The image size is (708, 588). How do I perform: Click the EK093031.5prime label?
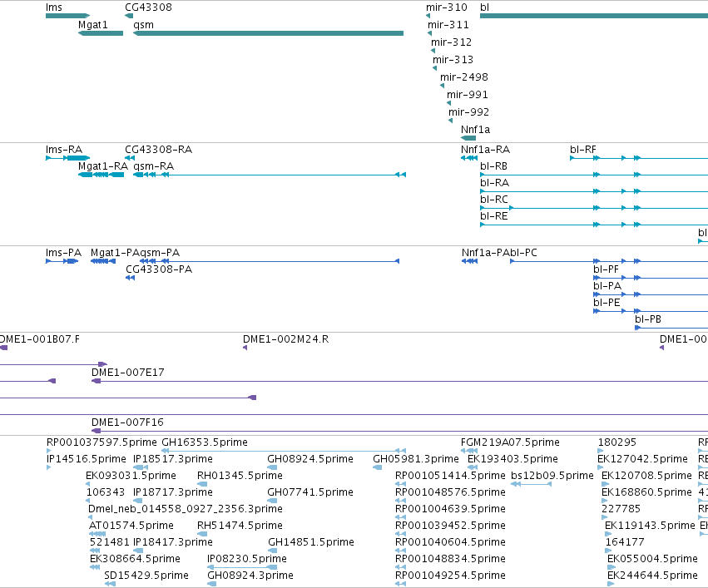pyautogui.click(x=131, y=476)
